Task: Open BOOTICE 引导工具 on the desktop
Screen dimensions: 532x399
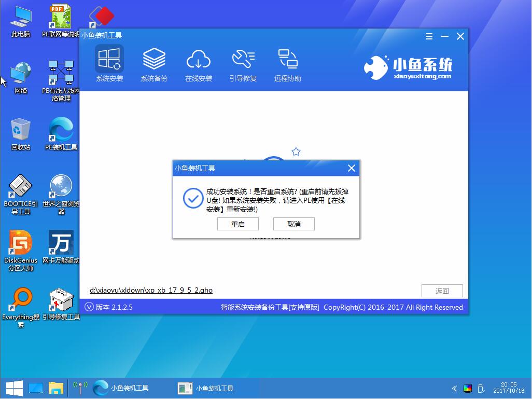Action: click(20, 192)
